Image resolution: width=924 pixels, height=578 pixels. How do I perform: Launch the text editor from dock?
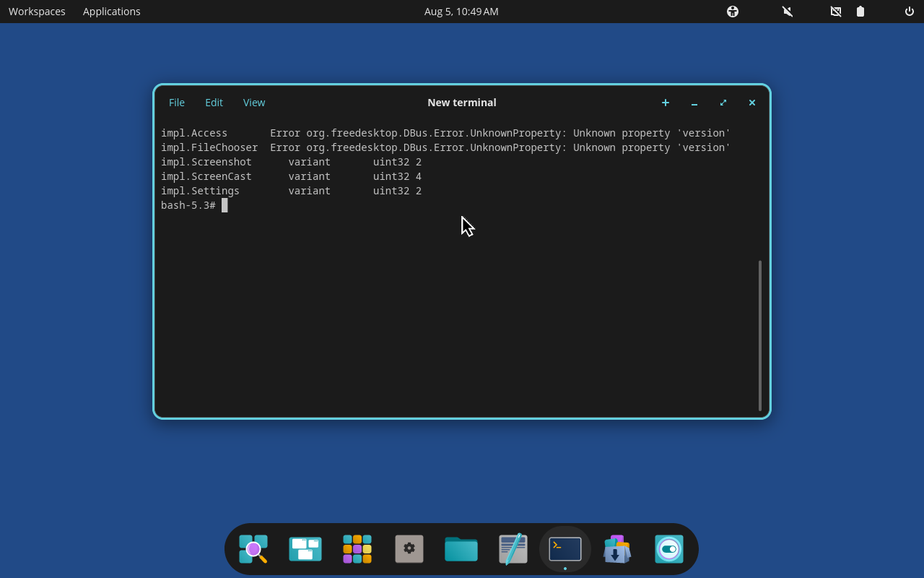(x=513, y=549)
